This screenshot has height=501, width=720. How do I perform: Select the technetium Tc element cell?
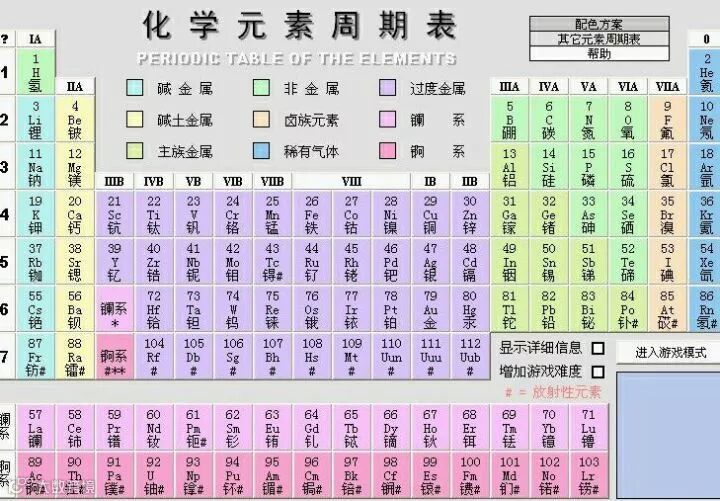click(272, 262)
